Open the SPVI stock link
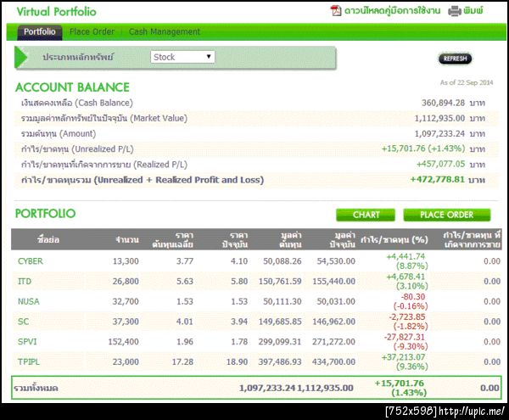Screen dimensions: 509x420 [x=27, y=342]
